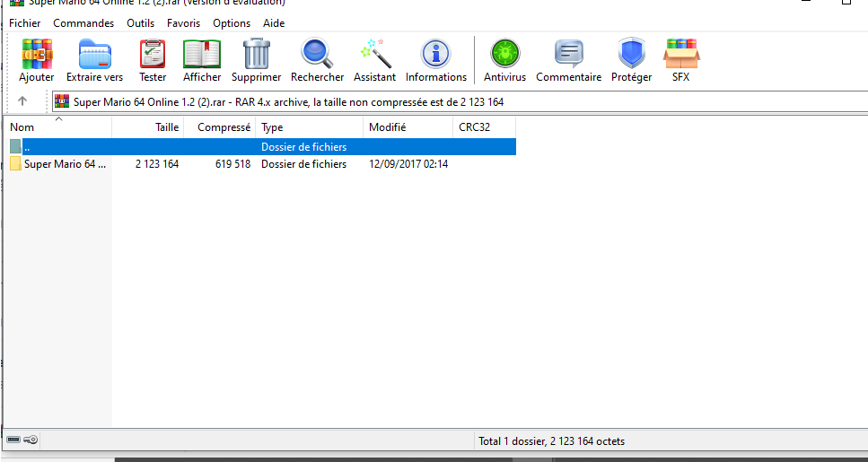Open the Options menu

232,22
